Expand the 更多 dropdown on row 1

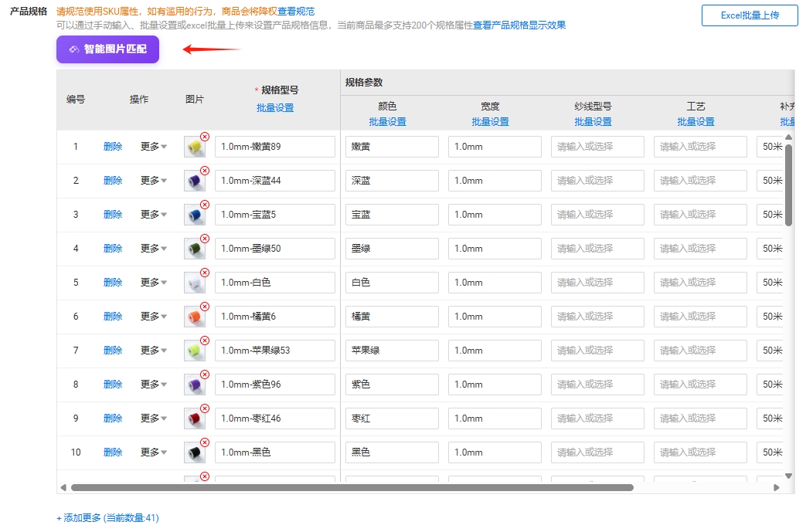151,146
